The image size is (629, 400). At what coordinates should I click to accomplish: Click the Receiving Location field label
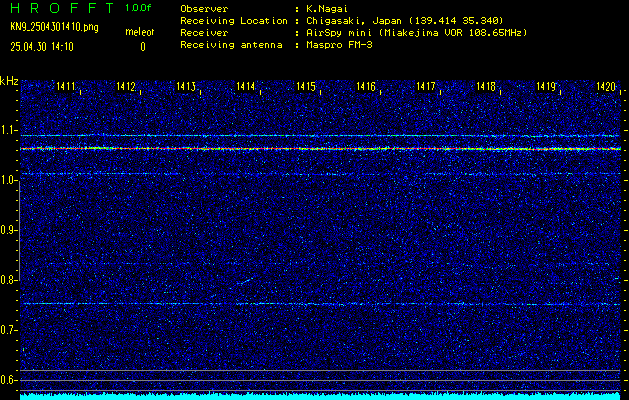tap(234, 21)
